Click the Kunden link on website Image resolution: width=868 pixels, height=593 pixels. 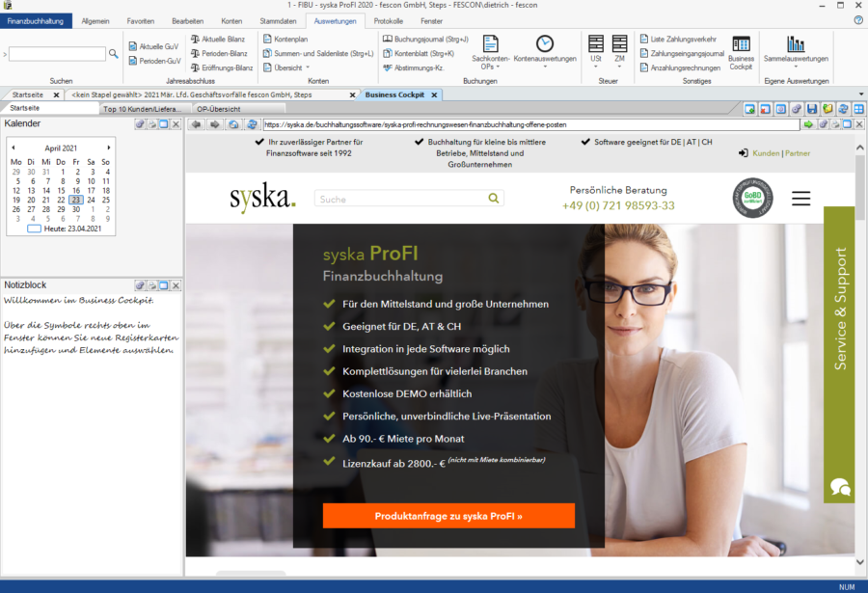coord(766,153)
